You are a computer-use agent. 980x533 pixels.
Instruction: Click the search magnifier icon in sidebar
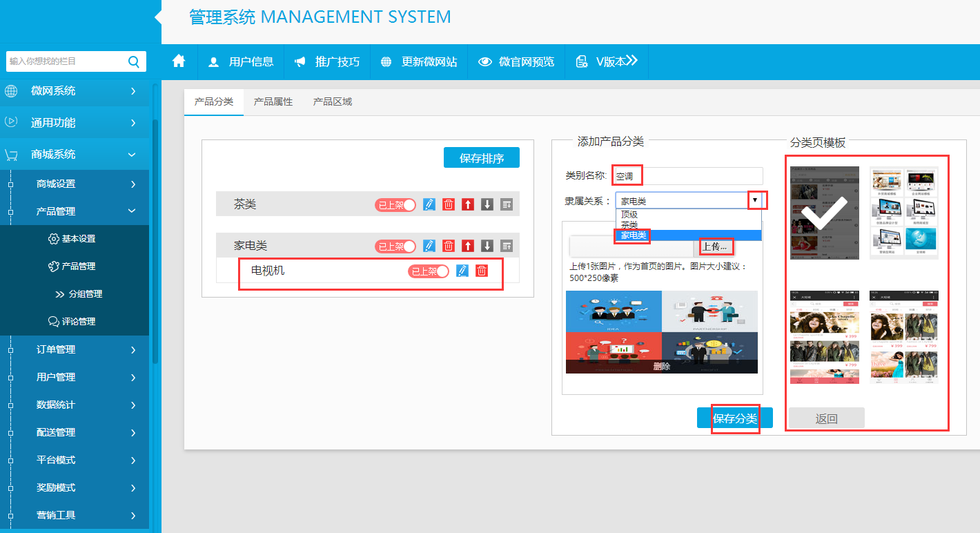[x=133, y=61]
